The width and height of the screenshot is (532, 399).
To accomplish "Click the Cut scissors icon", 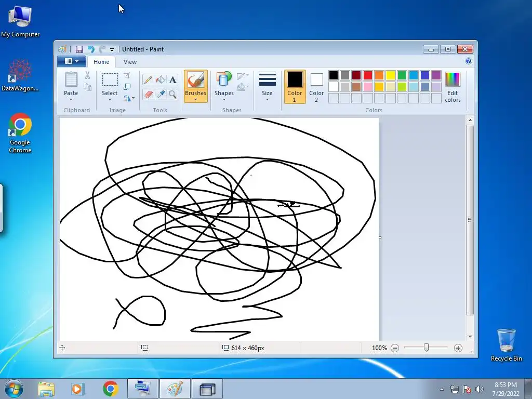I will click(x=87, y=75).
